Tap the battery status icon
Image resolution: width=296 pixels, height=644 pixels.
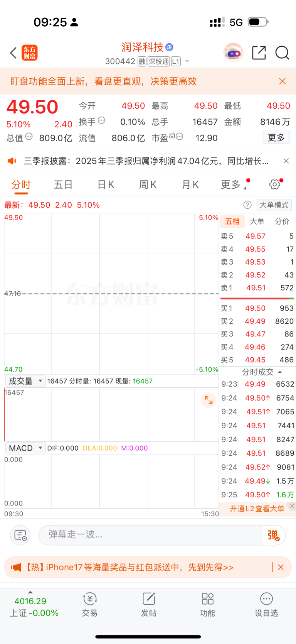click(x=258, y=22)
